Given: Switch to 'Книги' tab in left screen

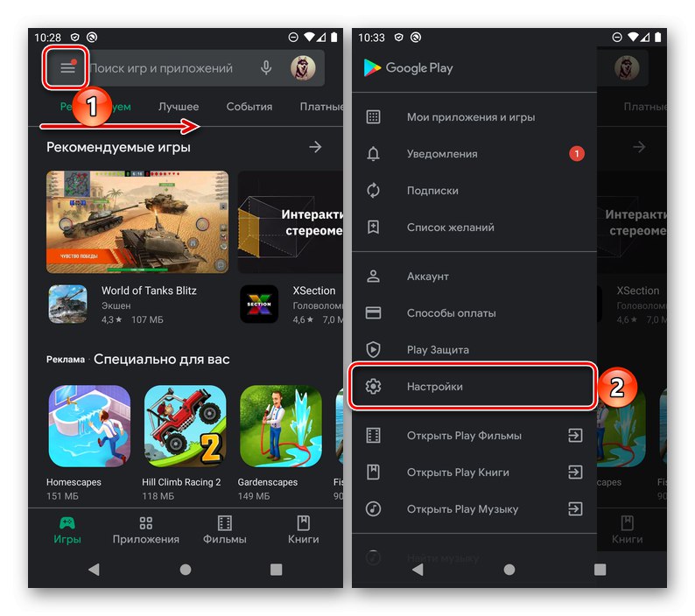Looking at the screenshot, I should pyautogui.click(x=304, y=530).
